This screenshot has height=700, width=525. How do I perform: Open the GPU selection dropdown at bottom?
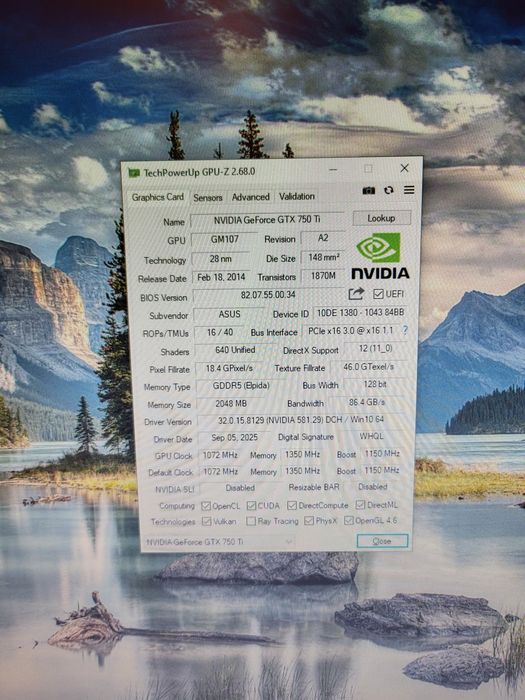click(219, 542)
